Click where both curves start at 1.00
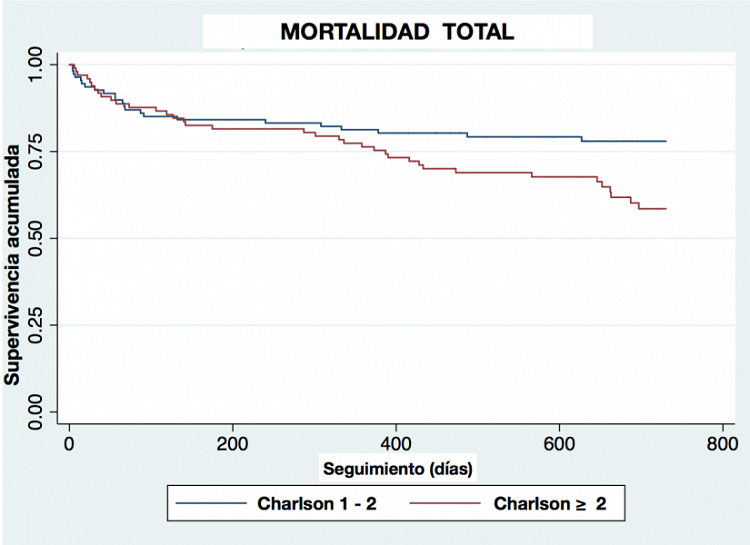Screen dimensions: 750x545 pyautogui.click(x=69, y=64)
